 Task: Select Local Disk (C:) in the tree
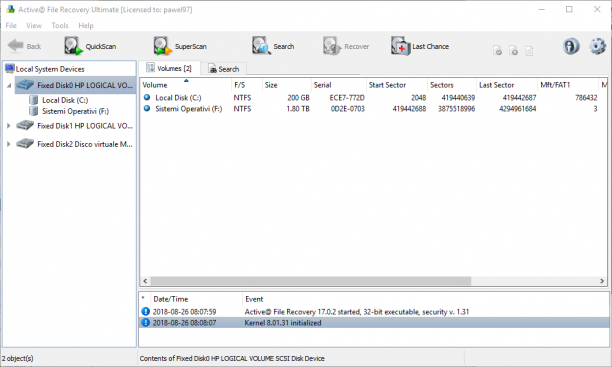tap(65, 100)
